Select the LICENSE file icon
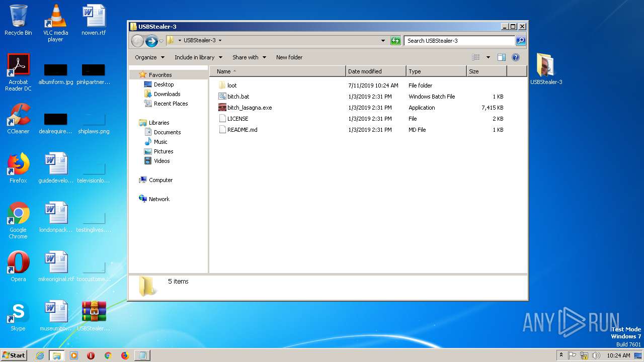 pyautogui.click(x=222, y=119)
